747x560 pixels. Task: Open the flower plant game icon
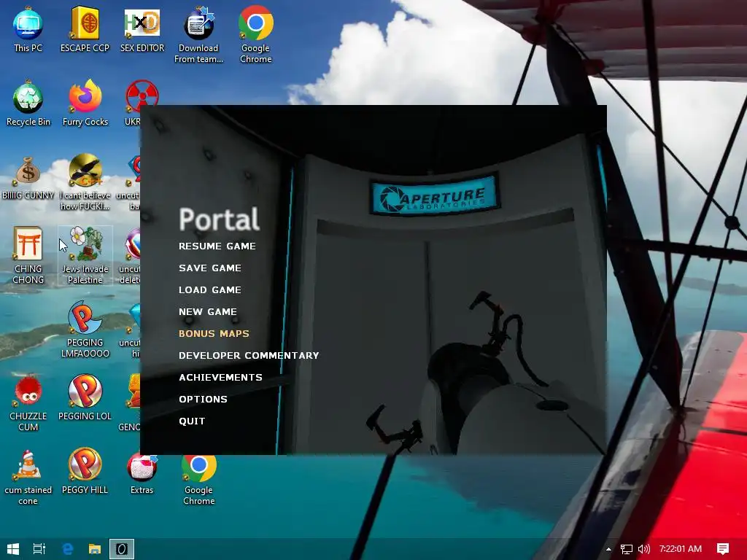[x=85, y=256]
